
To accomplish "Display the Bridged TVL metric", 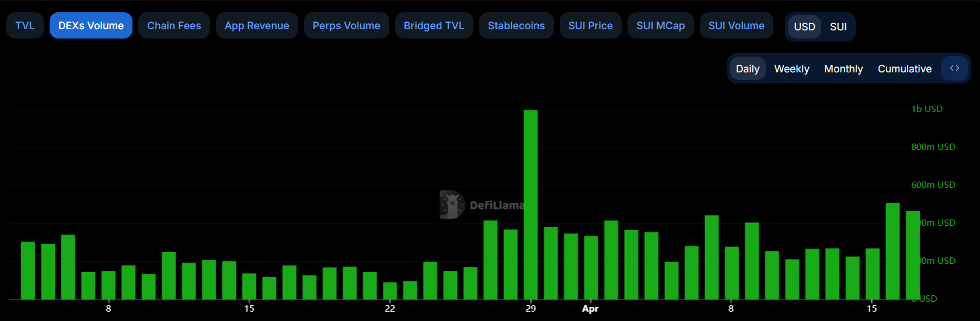I will coord(434,26).
